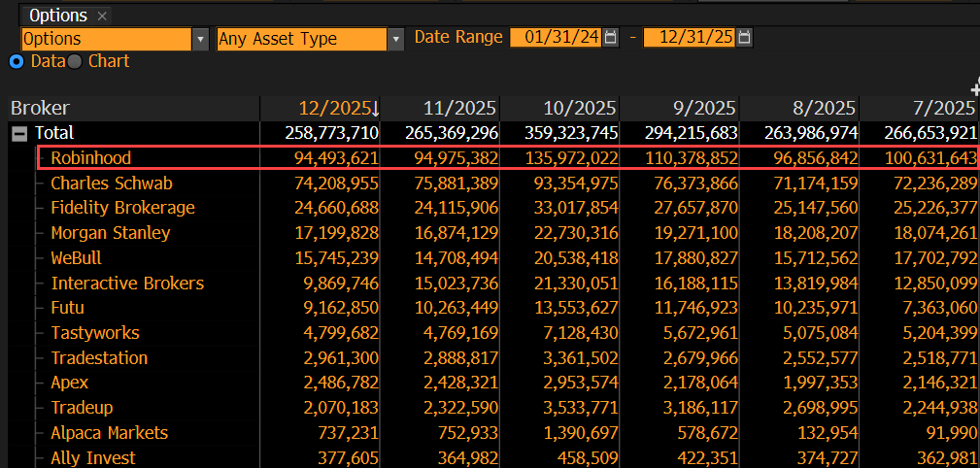Collapse the Total row minus expander
This screenshot has width=980, height=468.
[x=19, y=133]
